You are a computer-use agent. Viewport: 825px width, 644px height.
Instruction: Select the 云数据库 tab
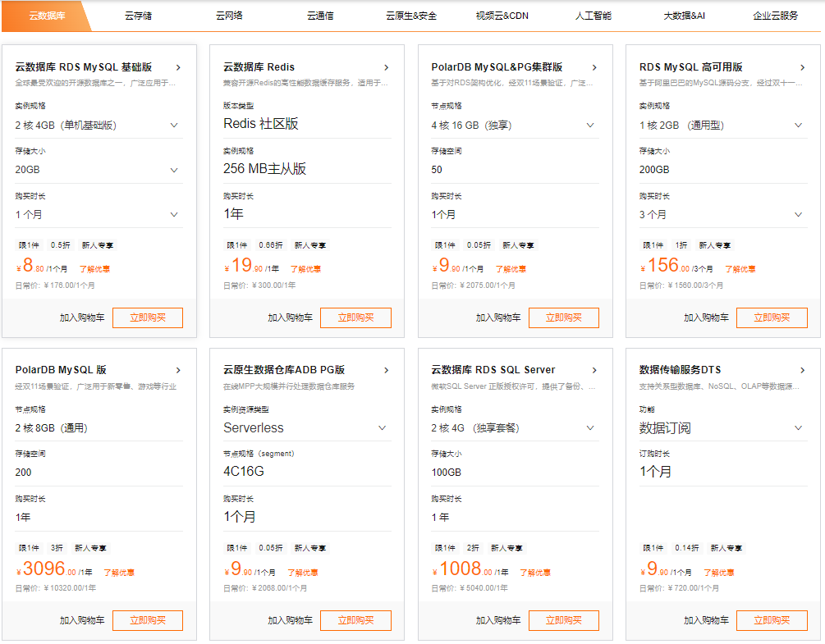point(48,16)
